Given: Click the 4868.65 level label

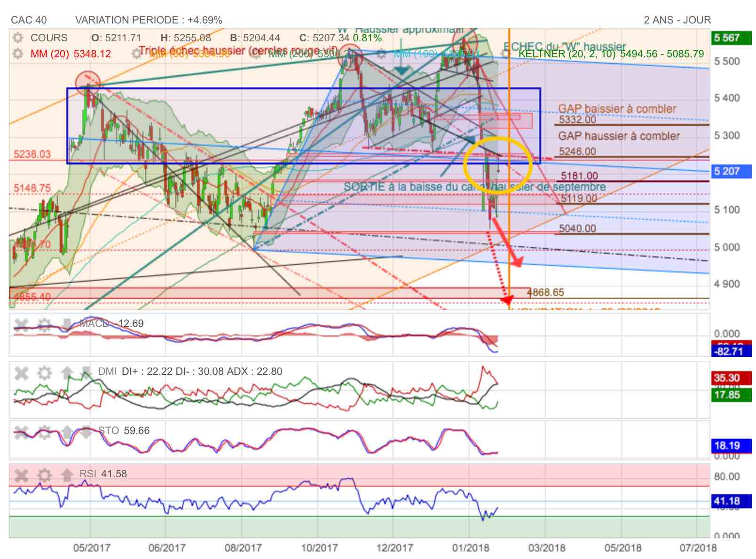Looking at the screenshot, I should click(x=545, y=292).
